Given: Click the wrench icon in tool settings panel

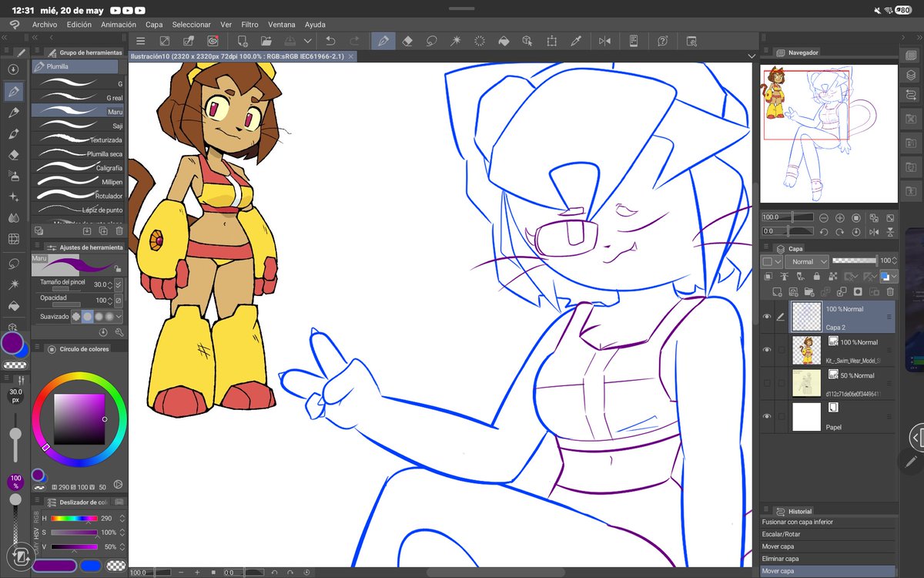Looking at the screenshot, I should pos(119,332).
